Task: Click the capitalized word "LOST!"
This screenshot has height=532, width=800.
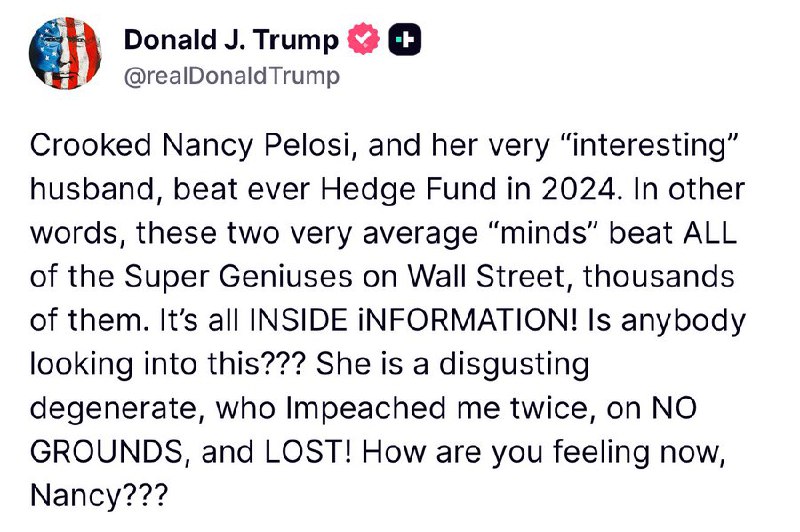Action: tap(308, 452)
